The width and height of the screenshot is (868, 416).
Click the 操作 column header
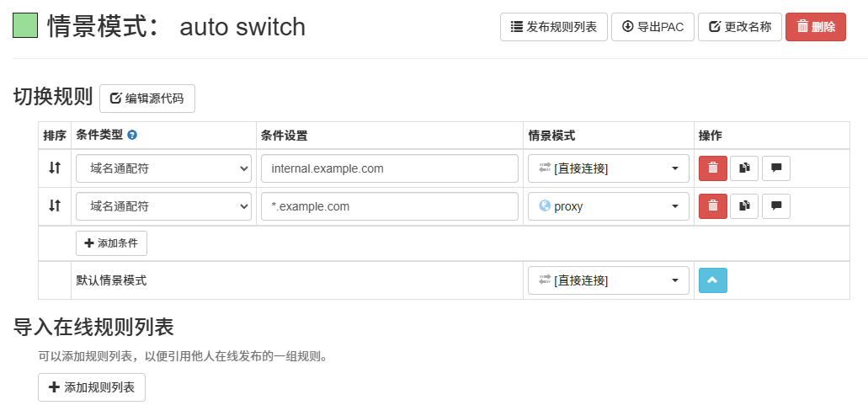click(711, 136)
